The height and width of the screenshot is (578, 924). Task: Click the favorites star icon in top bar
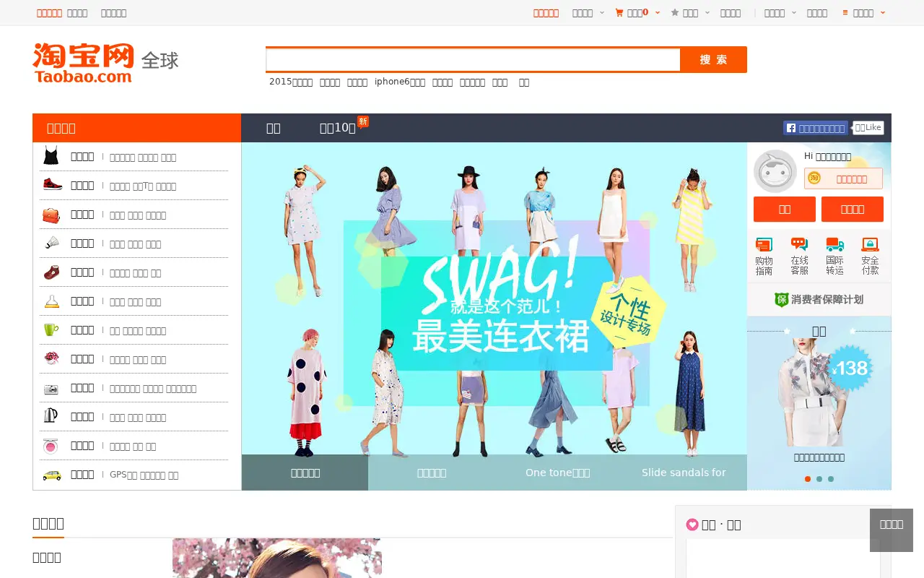(x=675, y=12)
